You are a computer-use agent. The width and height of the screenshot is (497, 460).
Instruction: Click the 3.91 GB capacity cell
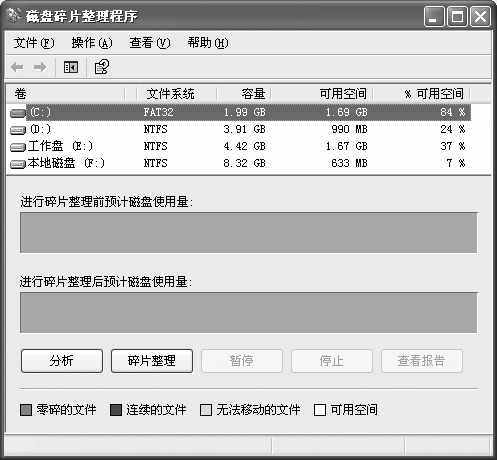click(x=244, y=129)
